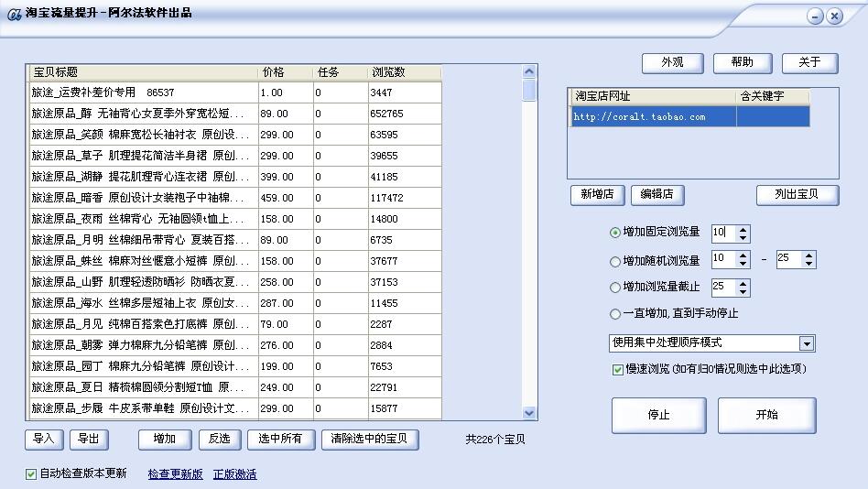The width and height of the screenshot is (868, 489).
Task: Click 编辑店 to edit shop
Action: coord(657,195)
